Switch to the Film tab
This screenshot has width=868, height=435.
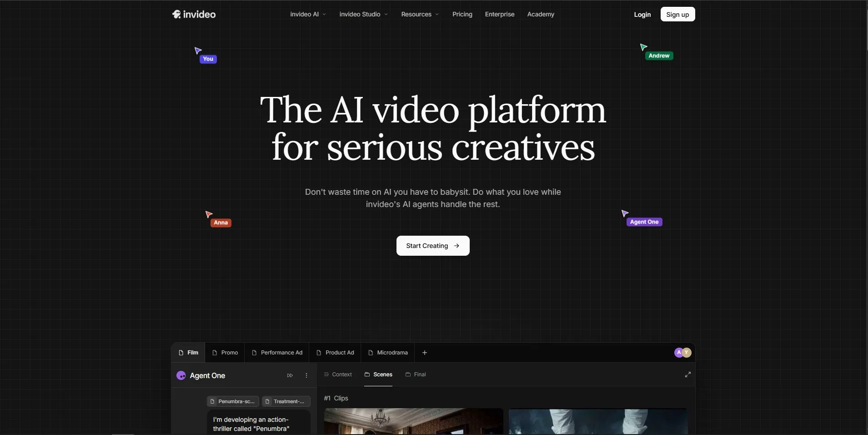pyautogui.click(x=188, y=353)
